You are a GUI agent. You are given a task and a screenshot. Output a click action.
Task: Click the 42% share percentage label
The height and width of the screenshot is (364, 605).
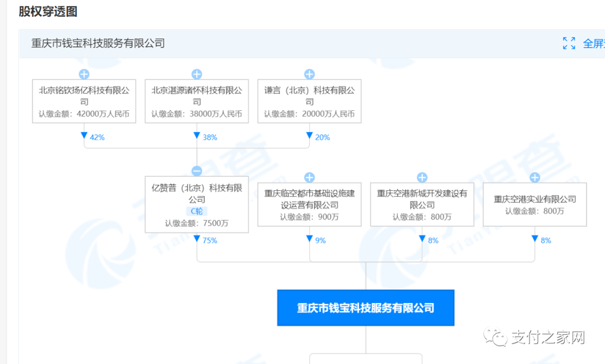[x=97, y=137]
